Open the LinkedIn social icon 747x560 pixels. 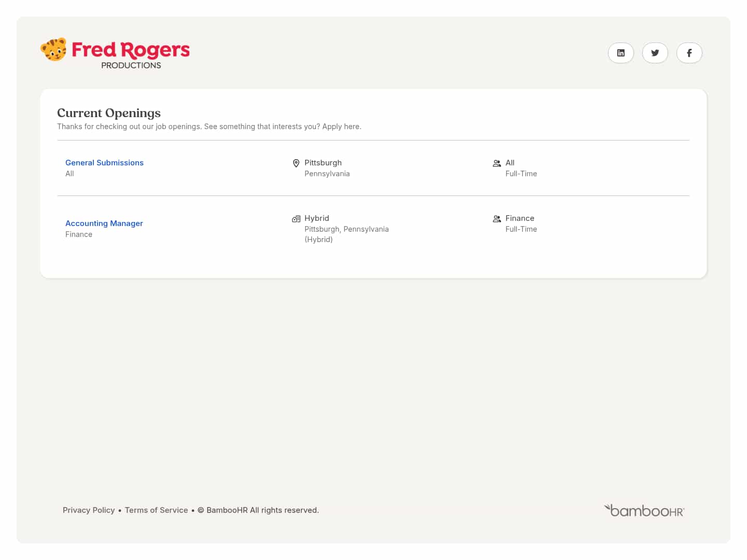(620, 53)
